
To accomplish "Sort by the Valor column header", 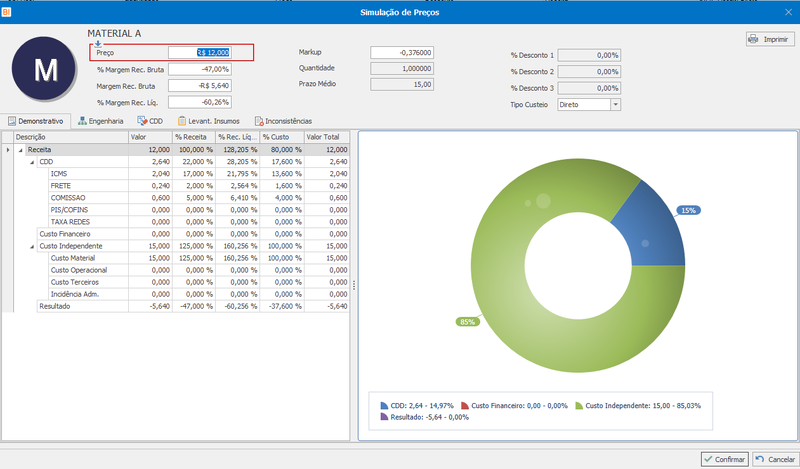I will 151,137.
